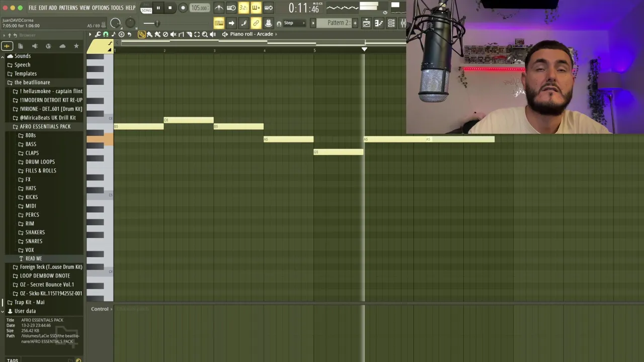
Task: Adjust the main volume knob
Action: tap(116, 23)
